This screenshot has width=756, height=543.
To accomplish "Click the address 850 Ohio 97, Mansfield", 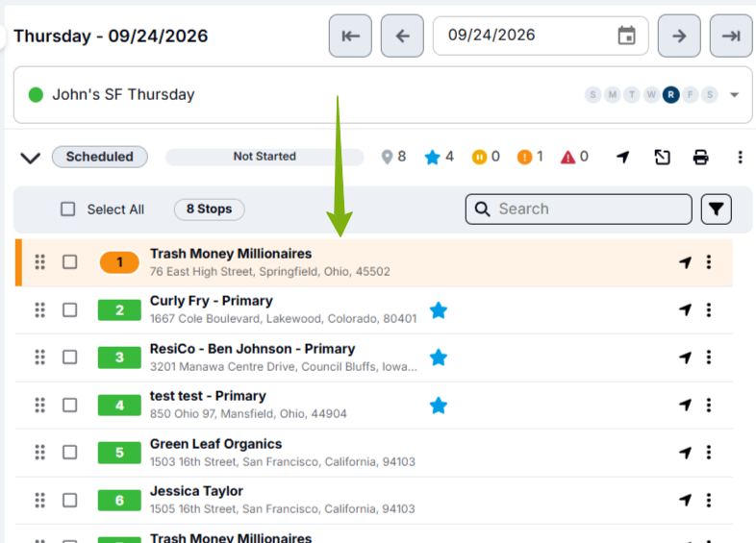I will 248,414.
